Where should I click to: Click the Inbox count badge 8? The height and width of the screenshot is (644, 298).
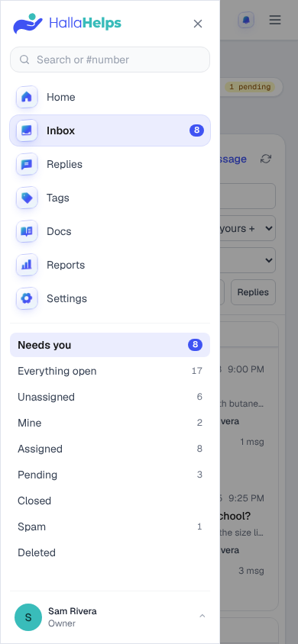(x=196, y=130)
